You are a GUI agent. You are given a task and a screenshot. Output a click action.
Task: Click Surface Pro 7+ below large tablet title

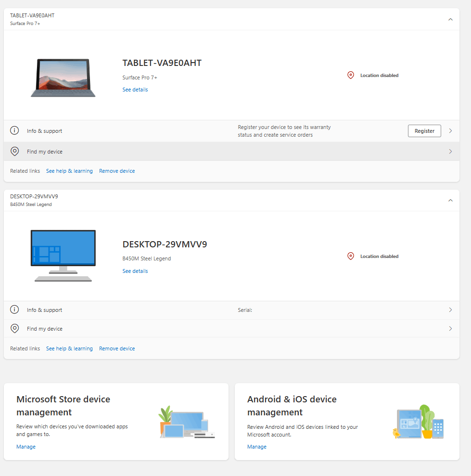140,77
